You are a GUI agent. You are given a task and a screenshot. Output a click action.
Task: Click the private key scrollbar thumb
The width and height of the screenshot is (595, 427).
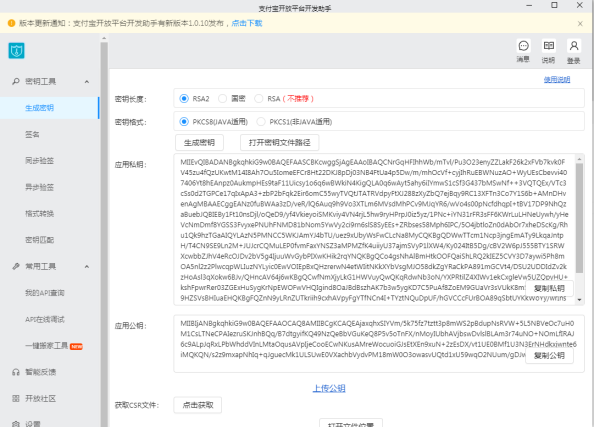[x=579, y=218]
